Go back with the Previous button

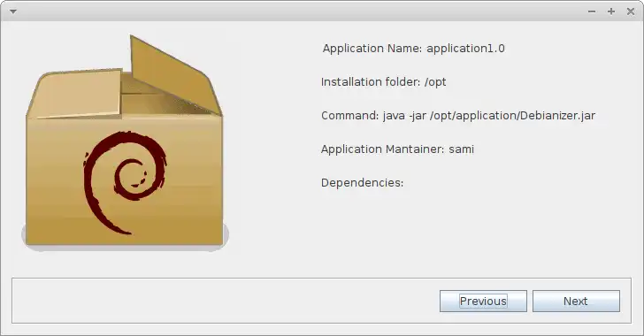483,302
